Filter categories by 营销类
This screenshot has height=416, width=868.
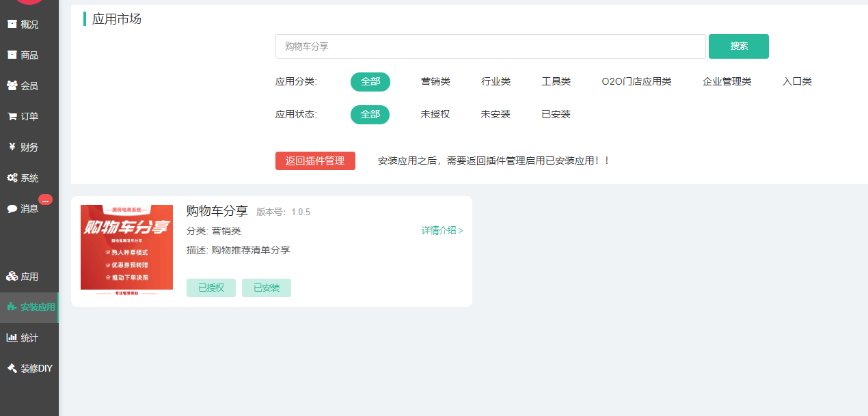pyautogui.click(x=435, y=82)
